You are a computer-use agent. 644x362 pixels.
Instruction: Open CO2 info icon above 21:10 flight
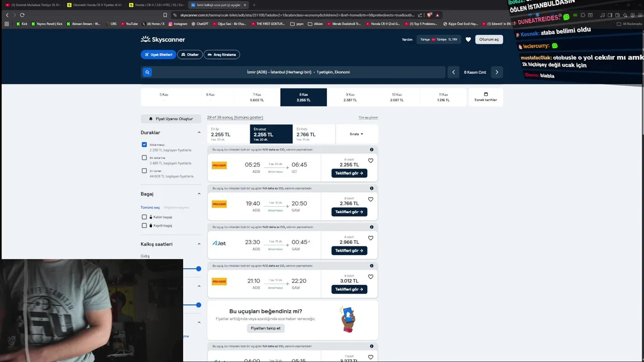(372, 265)
